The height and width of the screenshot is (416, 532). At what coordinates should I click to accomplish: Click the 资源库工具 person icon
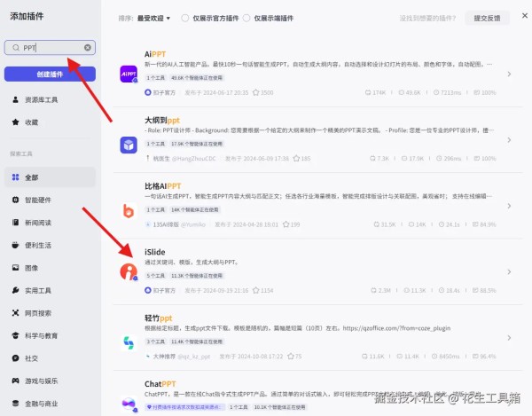[x=15, y=99]
